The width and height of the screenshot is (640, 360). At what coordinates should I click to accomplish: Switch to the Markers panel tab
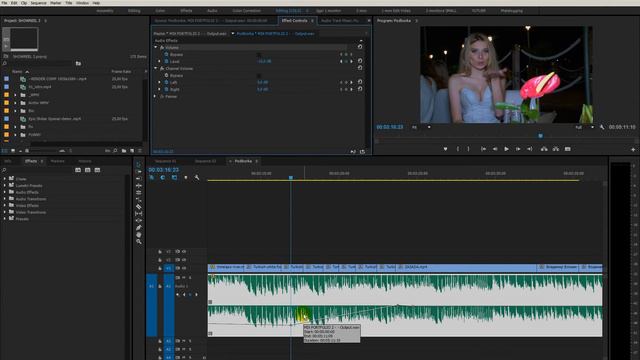(x=57, y=161)
